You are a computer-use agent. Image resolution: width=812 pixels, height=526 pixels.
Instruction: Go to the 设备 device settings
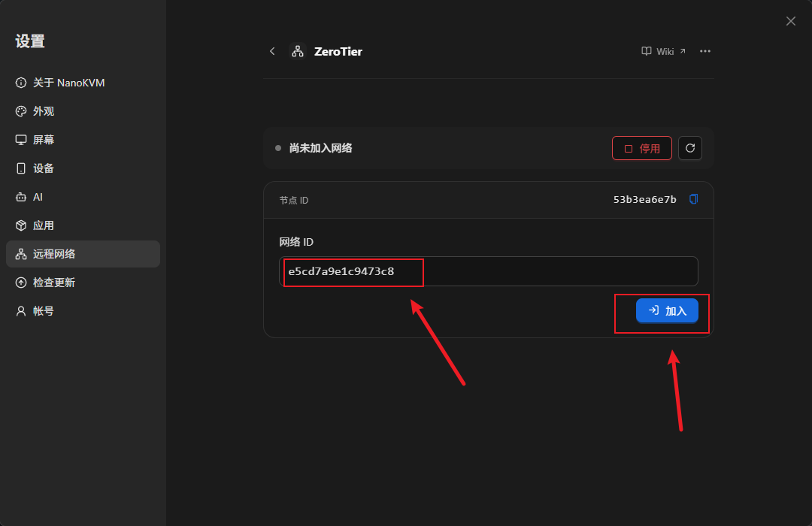click(x=83, y=168)
